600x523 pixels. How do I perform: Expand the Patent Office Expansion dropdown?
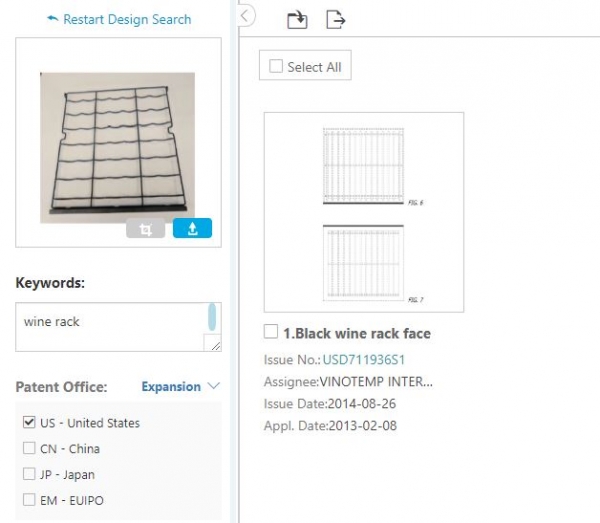(170, 387)
